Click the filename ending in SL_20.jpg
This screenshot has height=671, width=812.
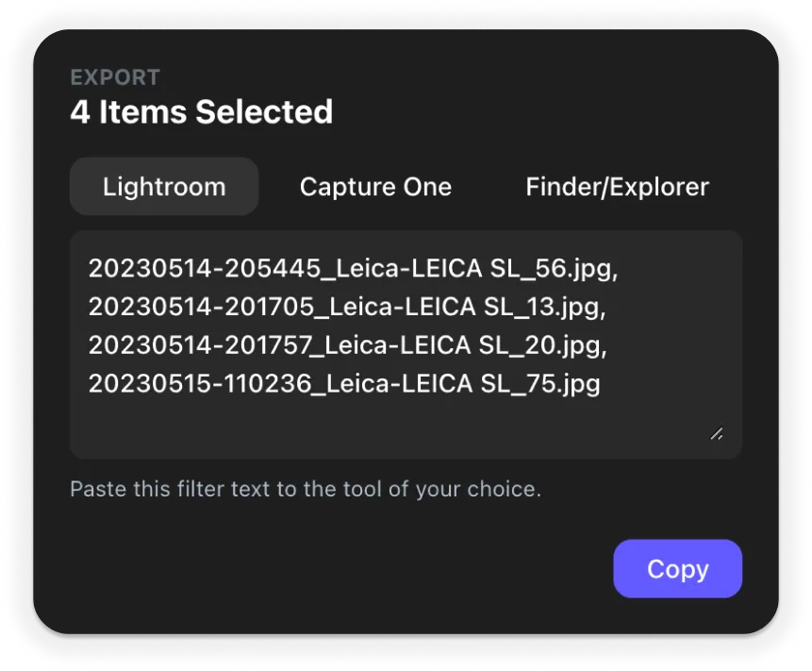(x=349, y=345)
